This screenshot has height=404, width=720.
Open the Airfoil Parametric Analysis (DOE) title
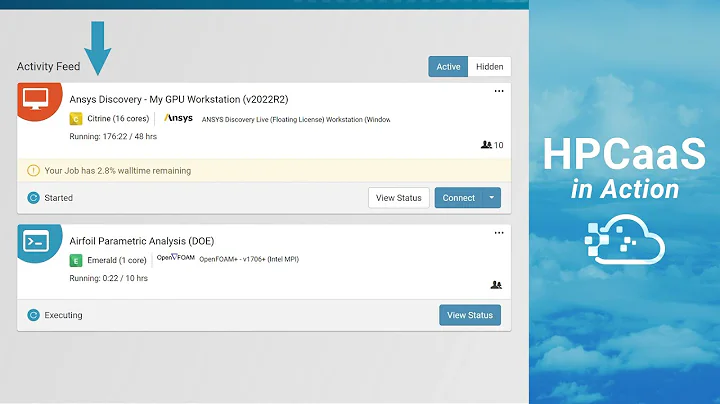click(141, 241)
